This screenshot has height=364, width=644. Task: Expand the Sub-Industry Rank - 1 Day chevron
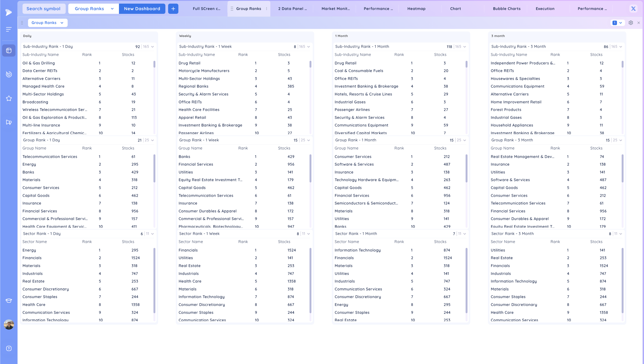point(153,47)
